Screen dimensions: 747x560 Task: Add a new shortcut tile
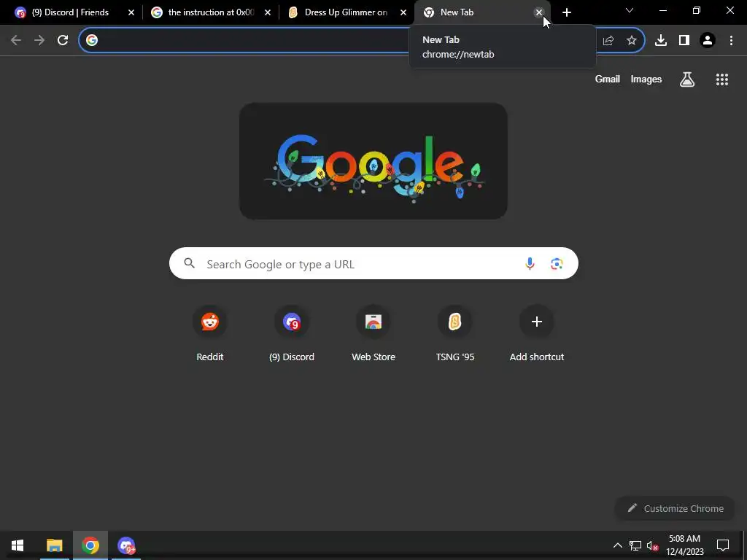click(x=536, y=334)
